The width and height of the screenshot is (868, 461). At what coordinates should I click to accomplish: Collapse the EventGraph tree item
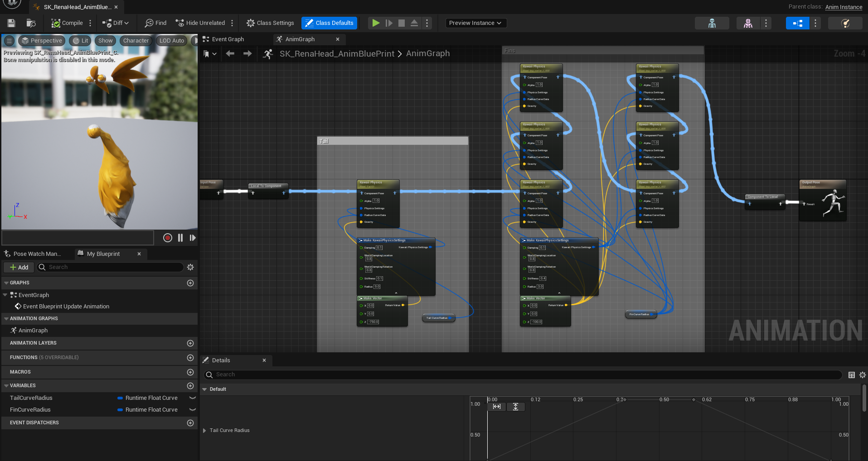click(x=5, y=295)
